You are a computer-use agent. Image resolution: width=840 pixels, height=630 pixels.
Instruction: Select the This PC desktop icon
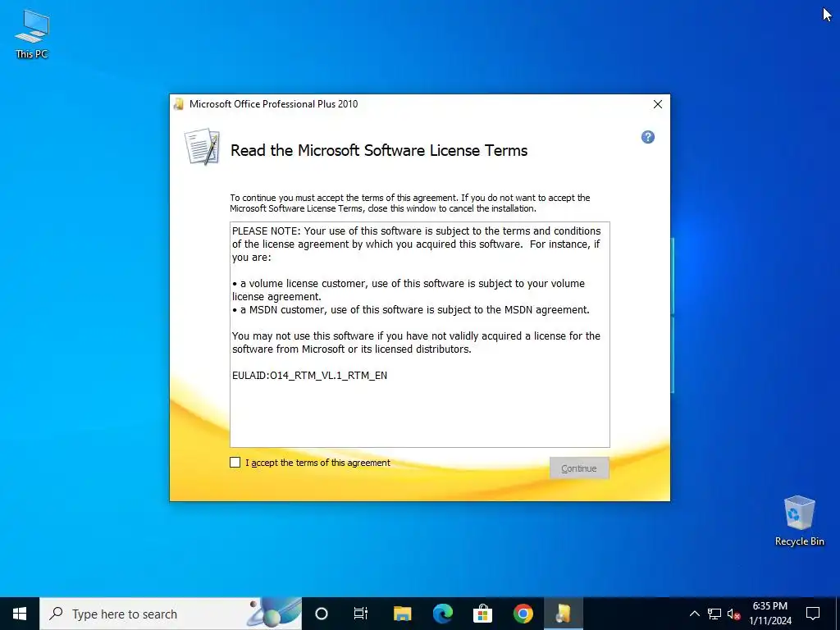(x=32, y=34)
